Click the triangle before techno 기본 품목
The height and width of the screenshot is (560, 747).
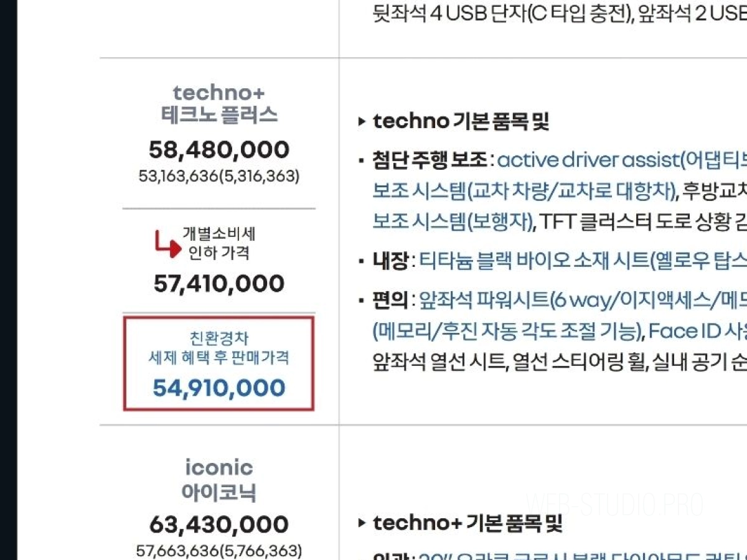362,122
